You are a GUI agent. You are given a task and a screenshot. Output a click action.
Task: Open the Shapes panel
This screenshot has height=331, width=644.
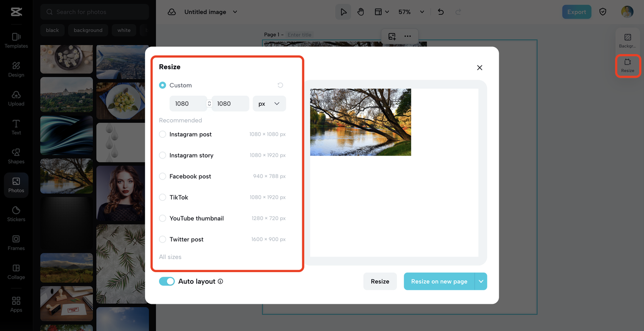16,156
